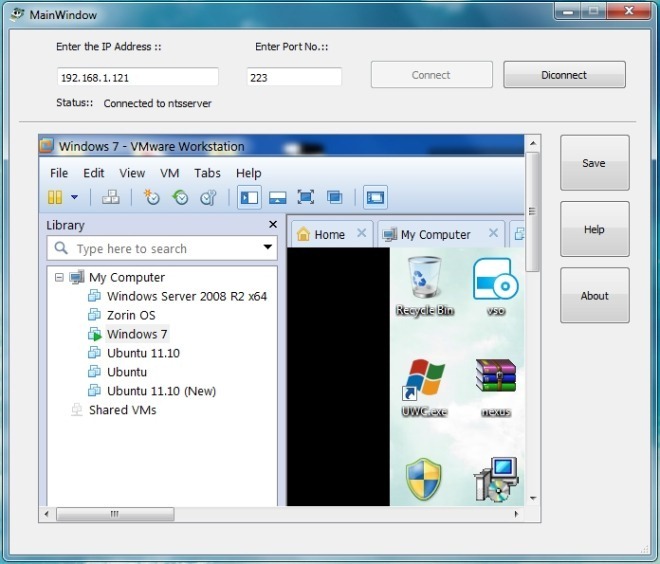660x564 pixels.
Task: Toggle the thumbnail bar view icon
Action: [277, 197]
